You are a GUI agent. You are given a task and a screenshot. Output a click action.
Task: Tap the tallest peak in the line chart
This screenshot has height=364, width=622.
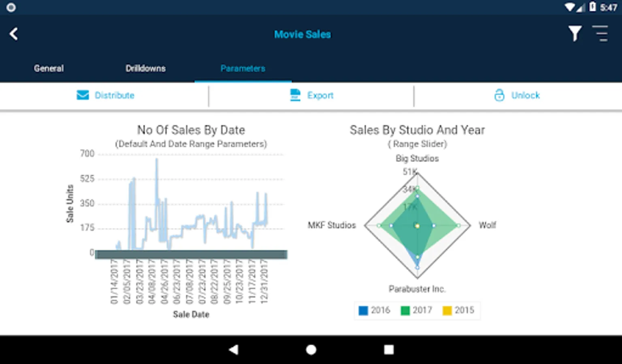coord(157,159)
